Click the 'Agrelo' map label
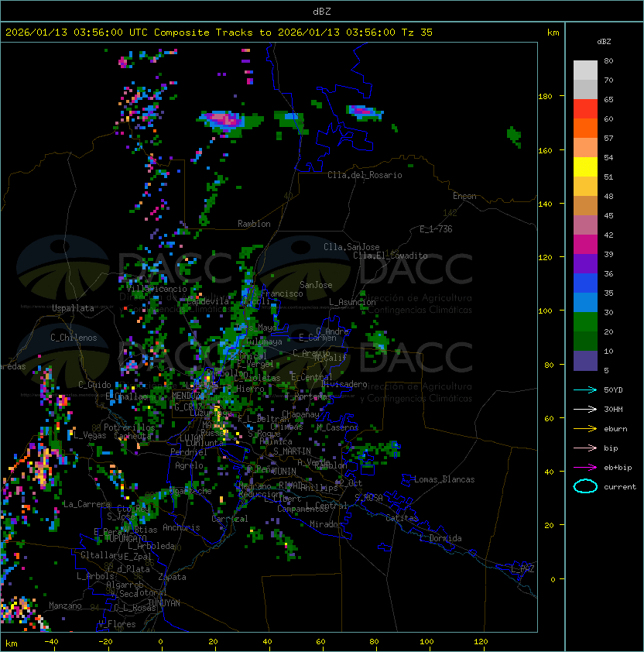 pyautogui.click(x=189, y=465)
